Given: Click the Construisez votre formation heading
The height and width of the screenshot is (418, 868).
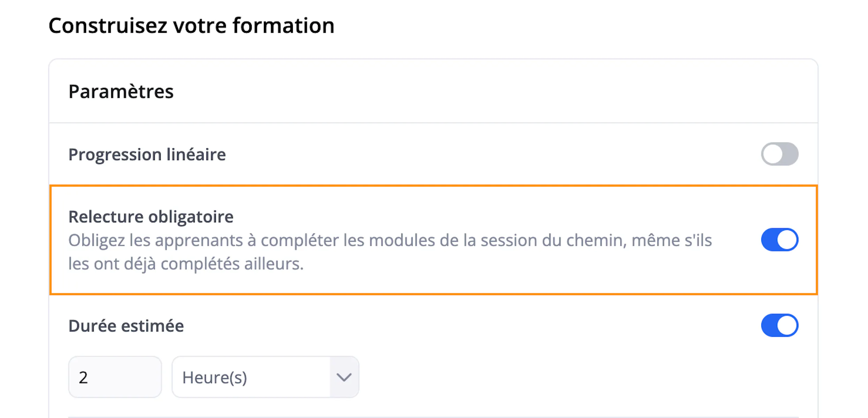Looking at the screenshot, I should (x=191, y=26).
